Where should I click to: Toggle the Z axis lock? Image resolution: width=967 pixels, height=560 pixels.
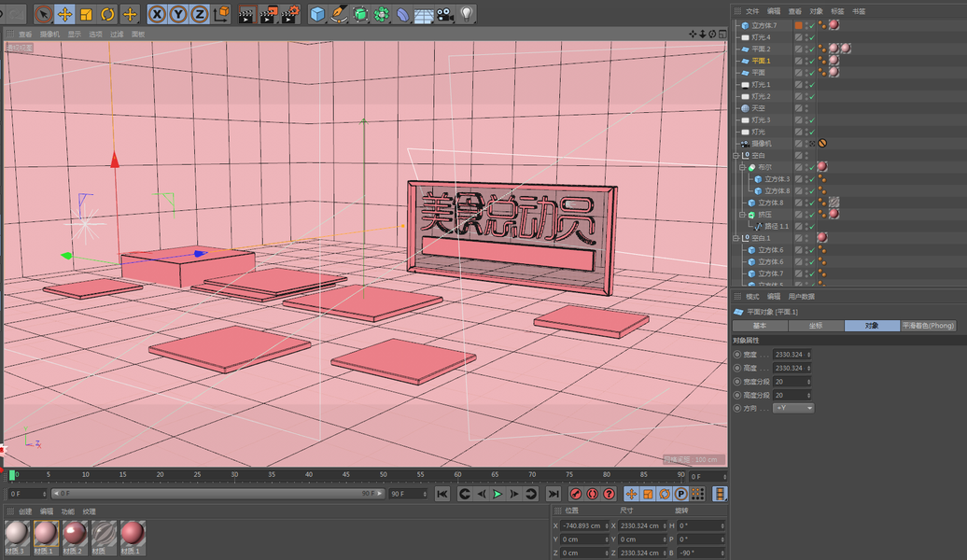point(199,14)
